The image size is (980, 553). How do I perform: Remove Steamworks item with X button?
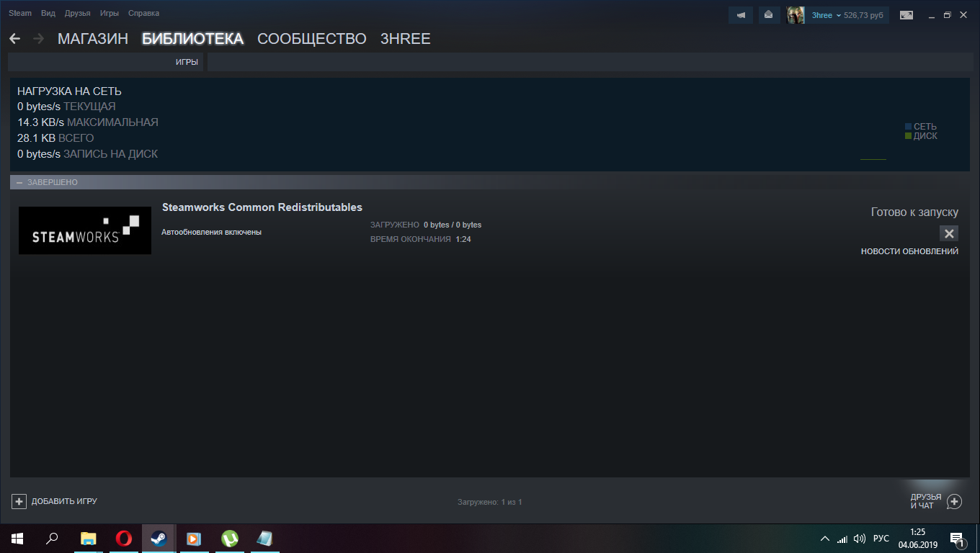click(949, 233)
